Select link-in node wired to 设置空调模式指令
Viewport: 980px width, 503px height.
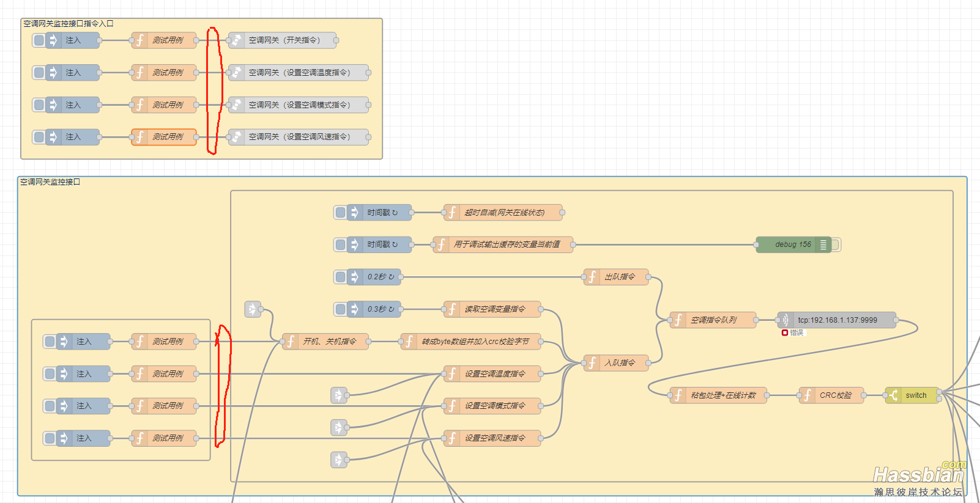(339, 427)
